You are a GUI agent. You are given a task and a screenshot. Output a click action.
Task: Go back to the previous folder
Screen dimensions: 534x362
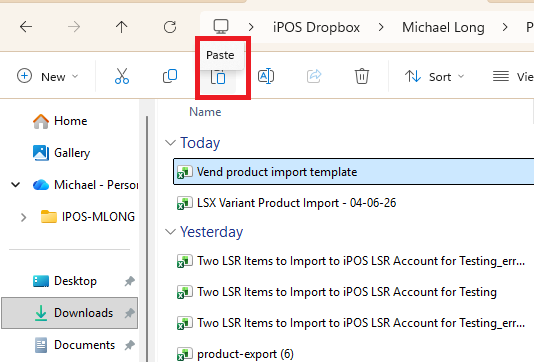(26, 27)
